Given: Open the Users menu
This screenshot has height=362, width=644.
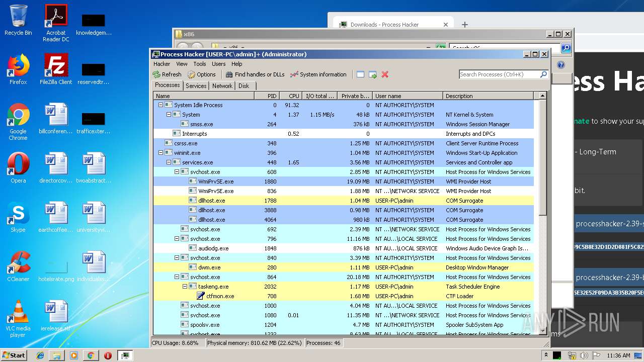Looking at the screenshot, I should 219,64.
